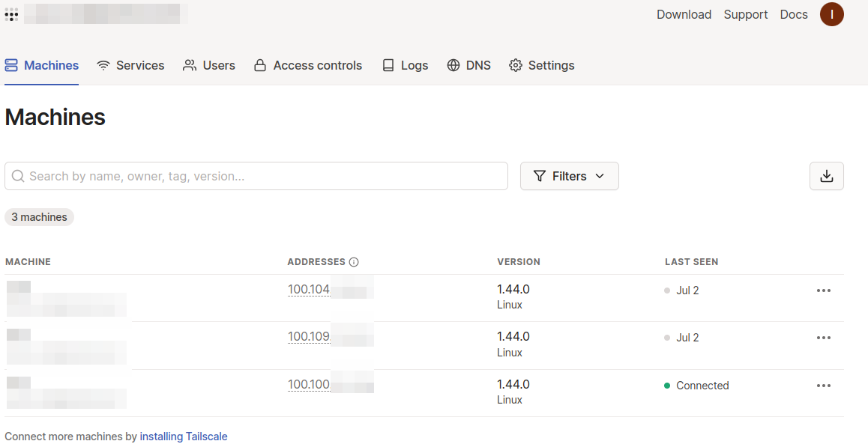Open the Settings tab
The image size is (868, 447).
pyautogui.click(x=541, y=65)
